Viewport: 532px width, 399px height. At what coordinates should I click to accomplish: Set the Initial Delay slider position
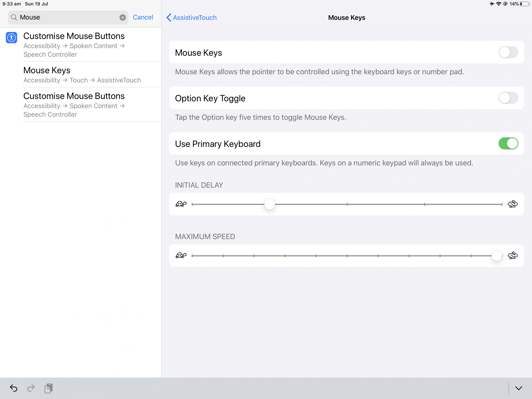pyautogui.click(x=269, y=204)
